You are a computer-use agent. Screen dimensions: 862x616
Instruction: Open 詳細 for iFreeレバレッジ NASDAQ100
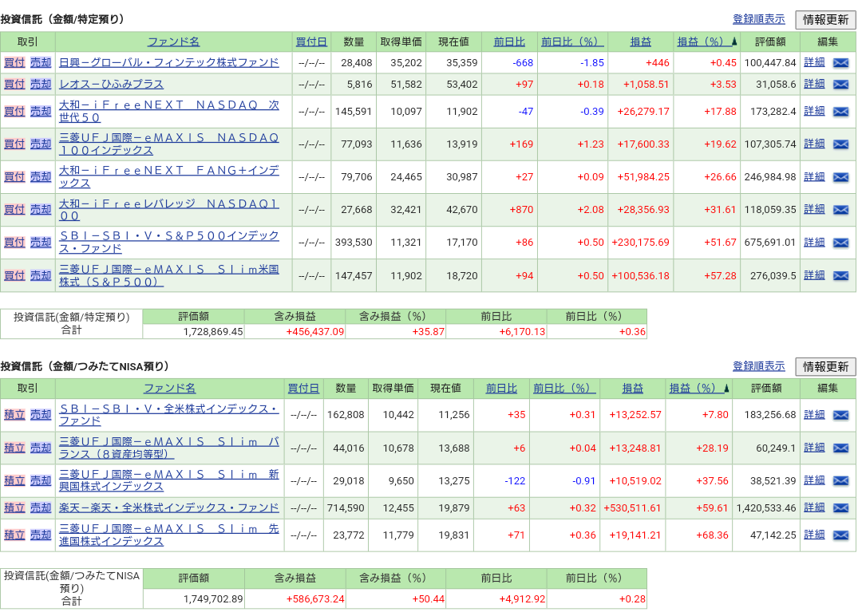click(x=814, y=209)
